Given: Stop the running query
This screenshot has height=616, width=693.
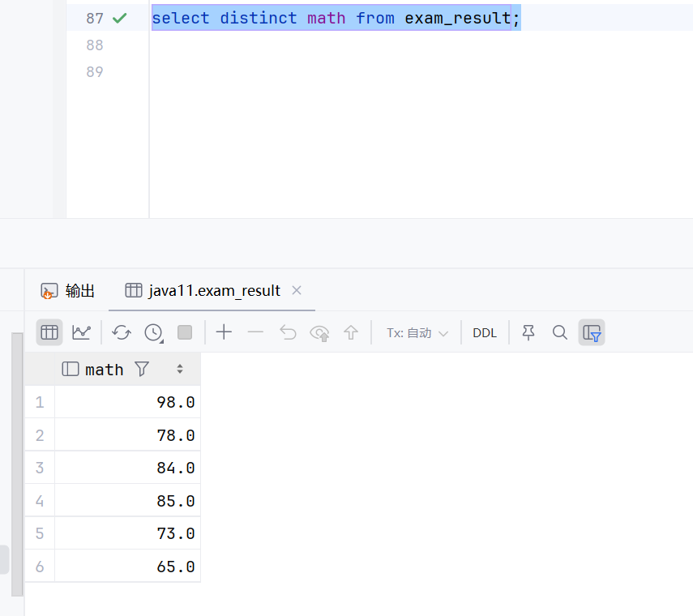Looking at the screenshot, I should (x=185, y=332).
